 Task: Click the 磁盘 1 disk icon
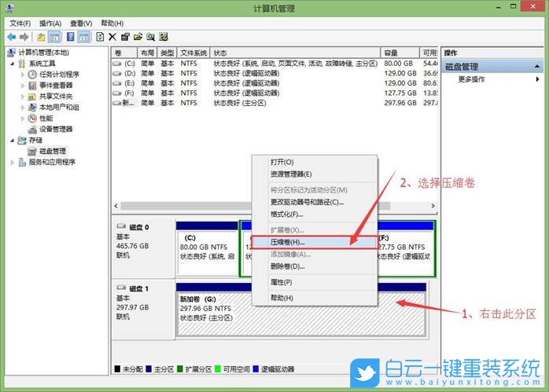coord(121,288)
